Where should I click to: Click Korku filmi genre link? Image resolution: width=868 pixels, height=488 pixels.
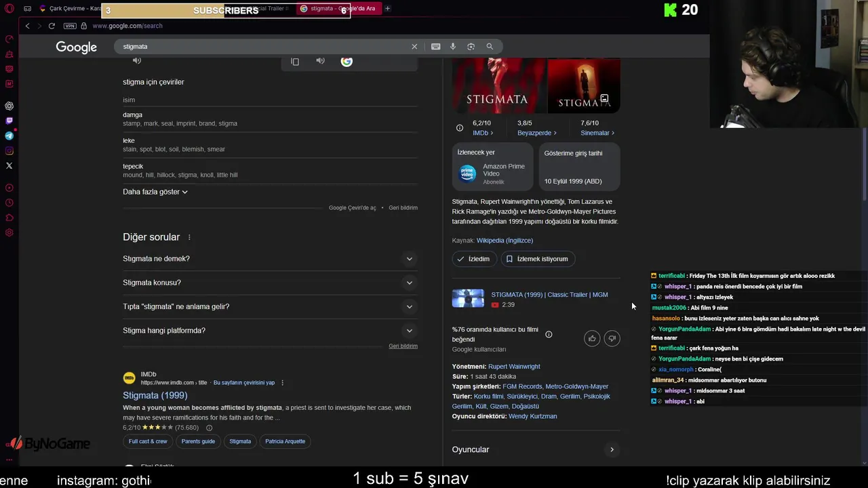click(488, 396)
